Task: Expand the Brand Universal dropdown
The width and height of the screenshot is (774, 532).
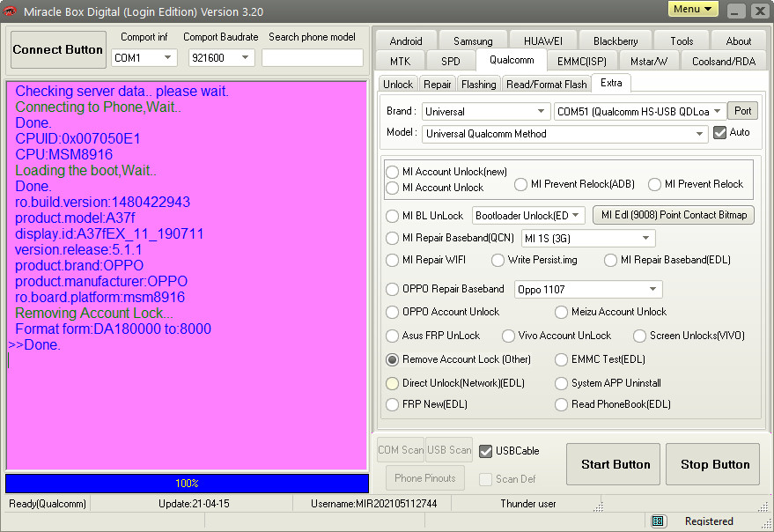Action: tap(486, 112)
